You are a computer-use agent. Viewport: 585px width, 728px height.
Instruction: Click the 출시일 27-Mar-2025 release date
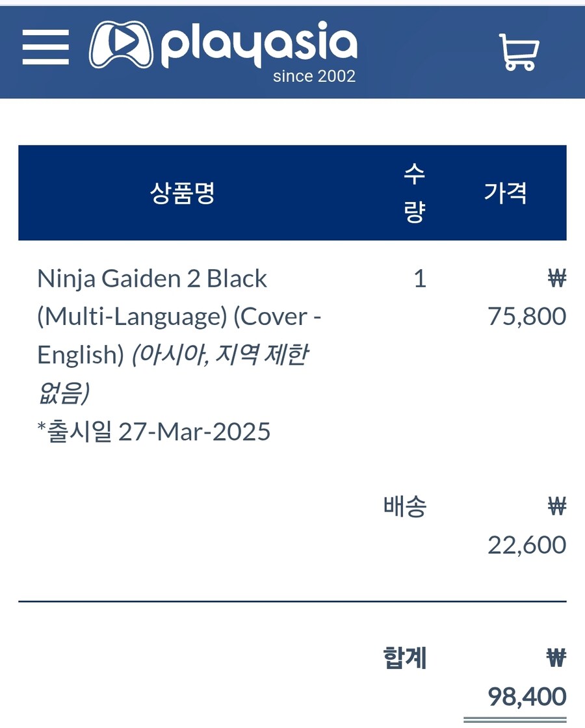click(x=154, y=432)
